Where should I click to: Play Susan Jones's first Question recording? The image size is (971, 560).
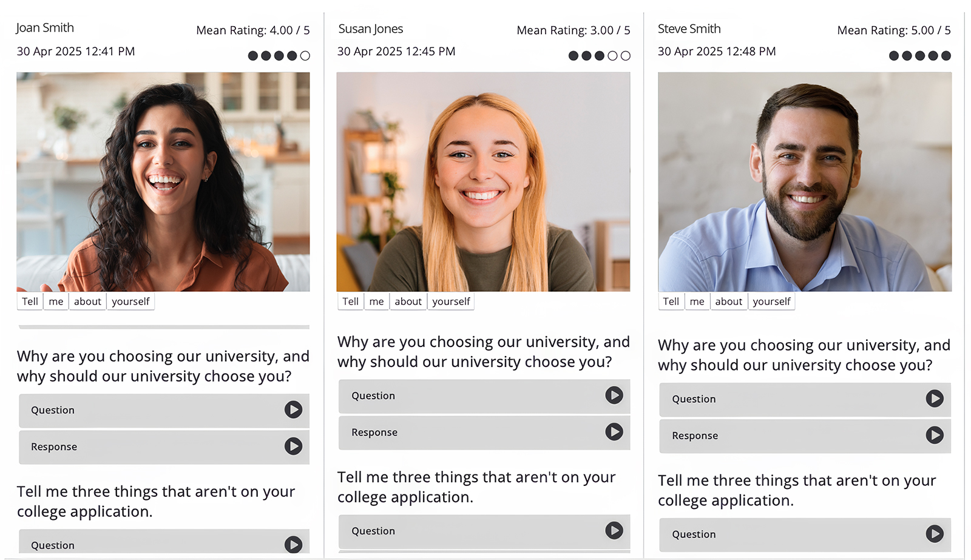(x=614, y=395)
